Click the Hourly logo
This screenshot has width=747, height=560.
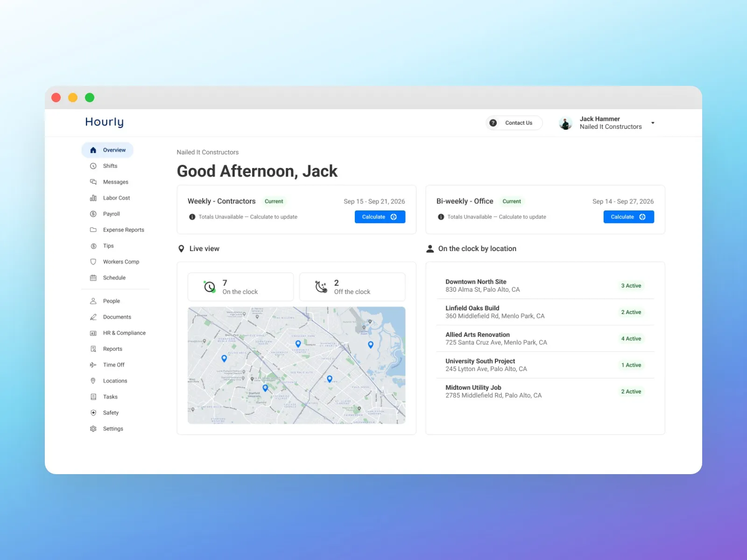tap(104, 122)
